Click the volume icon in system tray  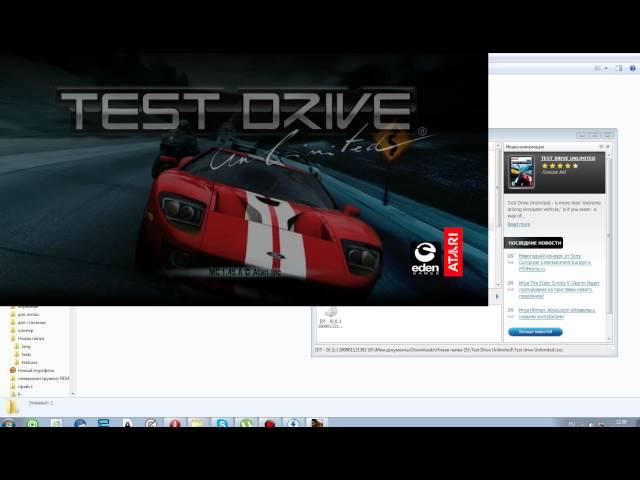coord(591,424)
